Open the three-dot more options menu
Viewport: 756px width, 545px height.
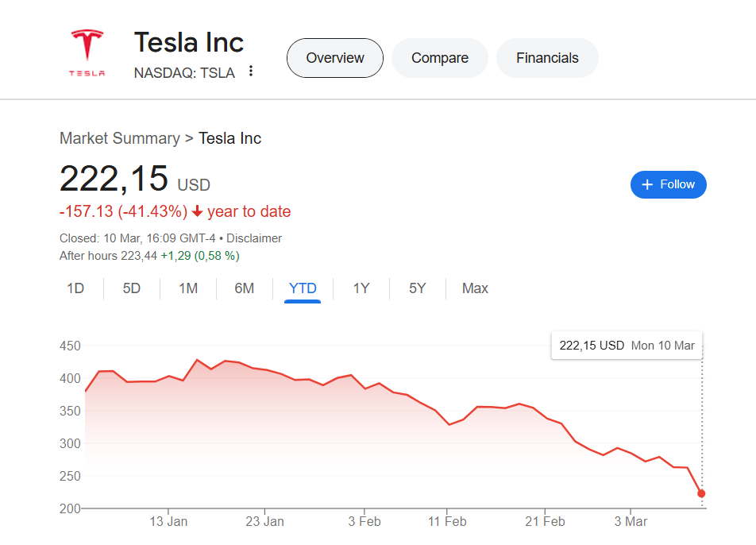pyautogui.click(x=251, y=72)
